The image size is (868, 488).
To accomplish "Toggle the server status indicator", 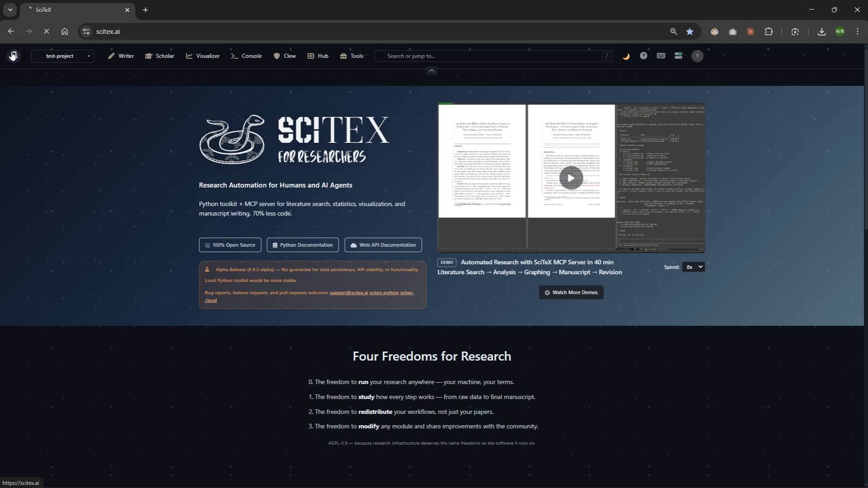I will [x=678, y=56].
